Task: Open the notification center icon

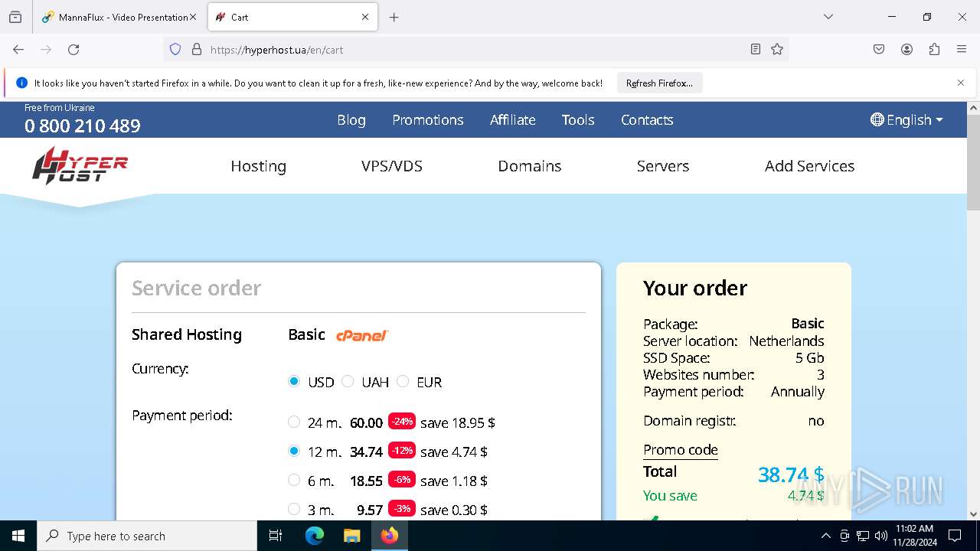Action: coord(955,536)
